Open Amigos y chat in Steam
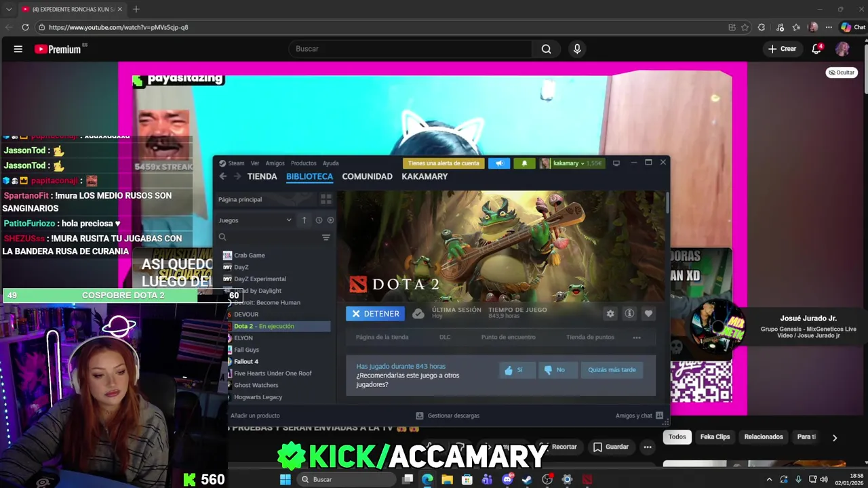This screenshot has width=868, height=488. (x=639, y=415)
